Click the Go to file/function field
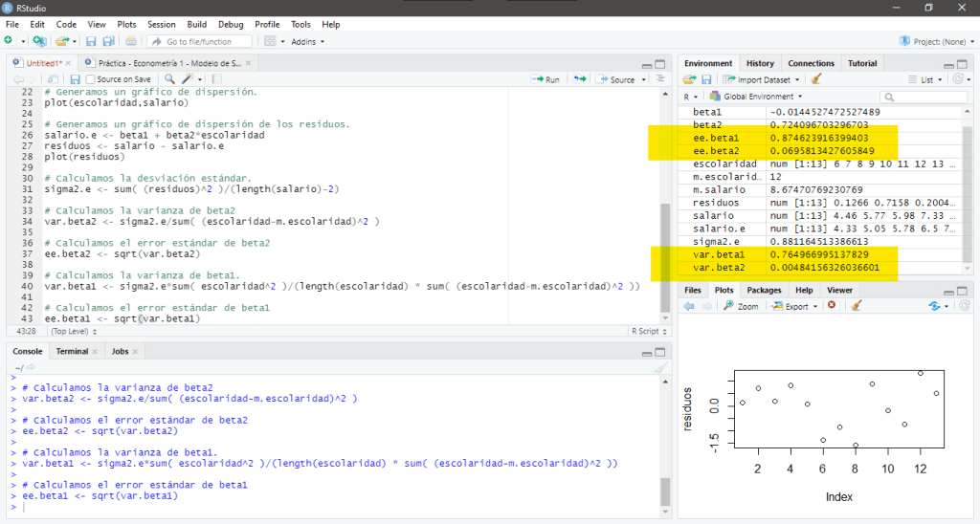The width and height of the screenshot is (980, 524). pyautogui.click(x=201, y=41)
